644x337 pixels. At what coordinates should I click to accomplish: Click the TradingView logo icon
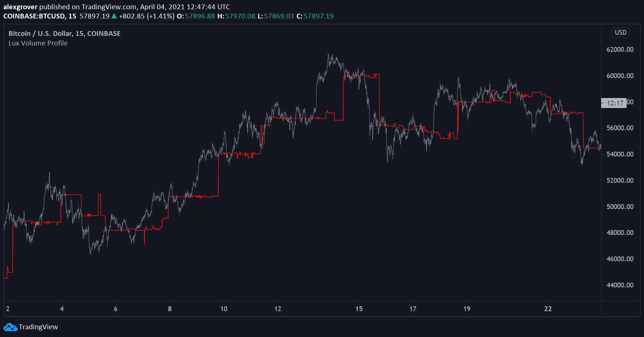(x=10, y=327)
